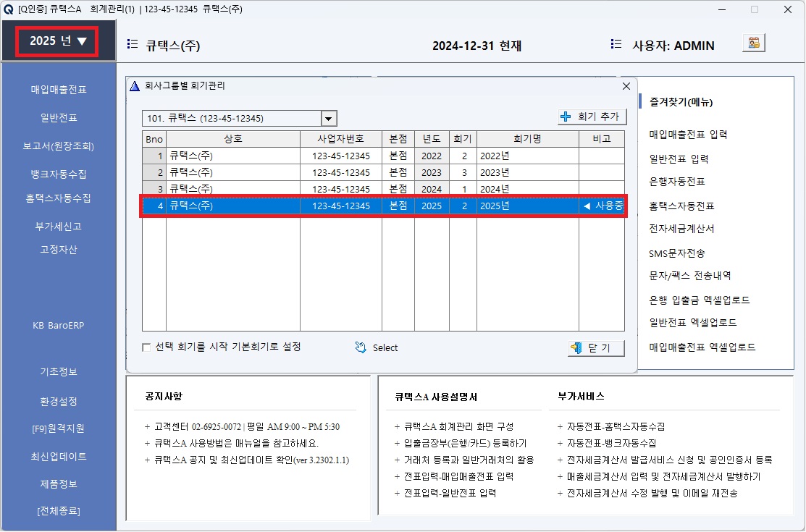The height and width of the screenshot is (532, 806).
Task: Open 일반전표 in the sidebar
Action: 59,118
